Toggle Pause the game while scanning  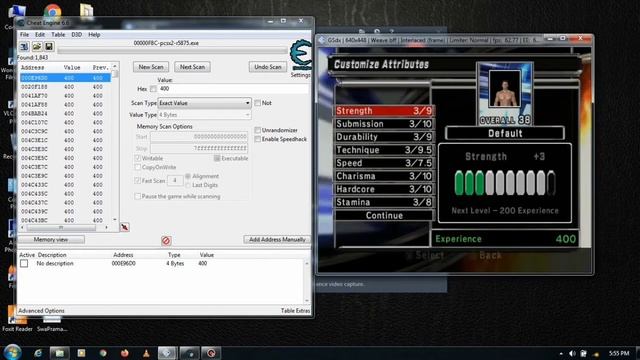138,197
